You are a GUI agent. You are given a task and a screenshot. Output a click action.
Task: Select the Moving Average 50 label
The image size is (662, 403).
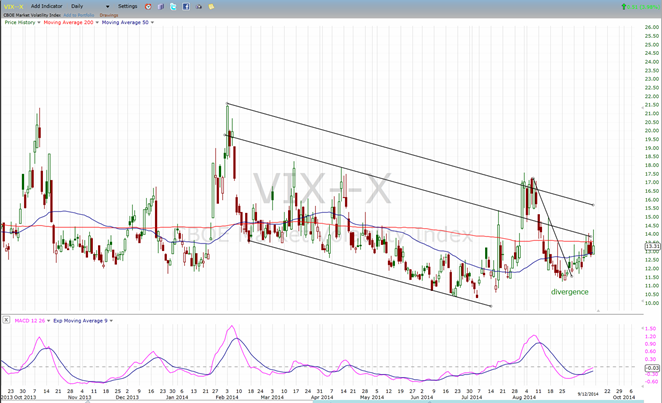(x=125, y=22)
